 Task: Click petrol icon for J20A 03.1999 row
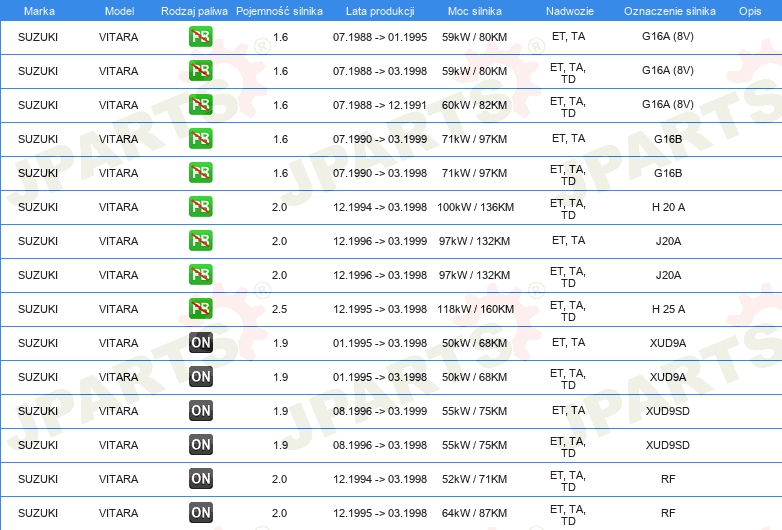click(x=200, y=241)
